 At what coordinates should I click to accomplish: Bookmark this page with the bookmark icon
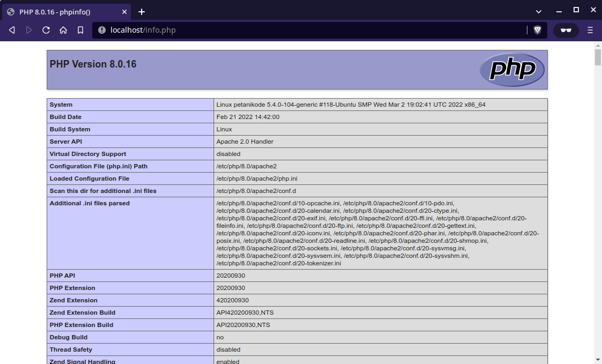pos(80,30)
